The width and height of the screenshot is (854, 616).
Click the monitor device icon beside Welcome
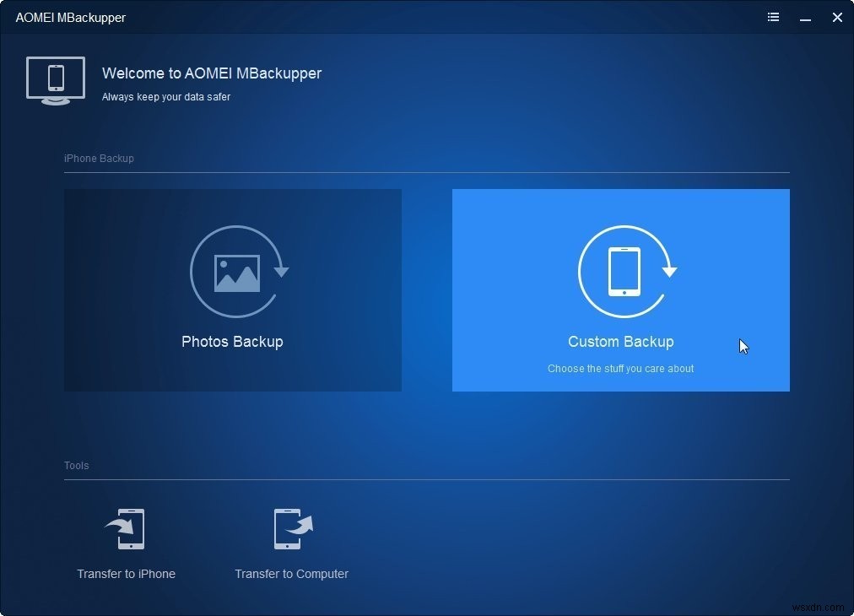56,80
